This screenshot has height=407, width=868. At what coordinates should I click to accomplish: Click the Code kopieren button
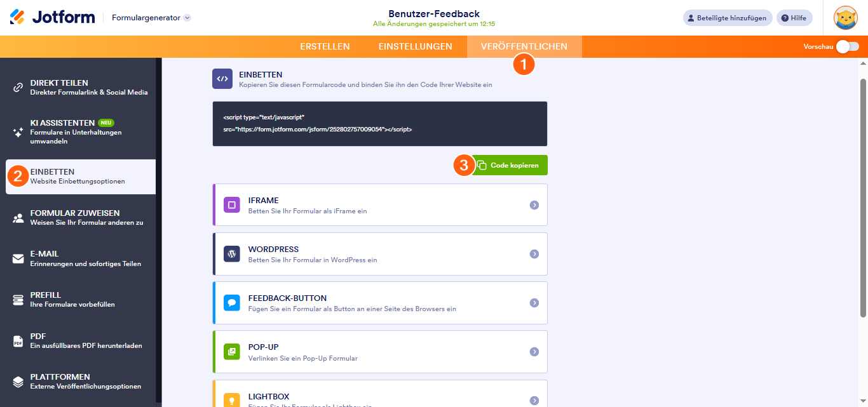coord(509,165)
